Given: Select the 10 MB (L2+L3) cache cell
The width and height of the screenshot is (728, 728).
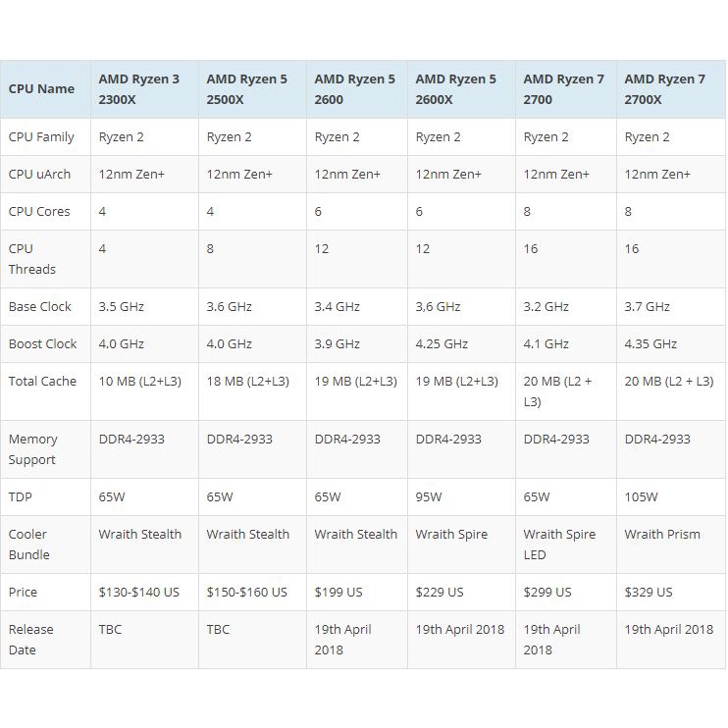Looking at the screenshot, I should point(138,382).
